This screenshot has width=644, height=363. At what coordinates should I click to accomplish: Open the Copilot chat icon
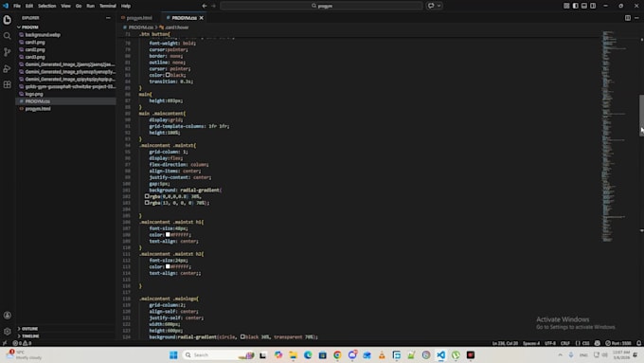coord(431,6)
